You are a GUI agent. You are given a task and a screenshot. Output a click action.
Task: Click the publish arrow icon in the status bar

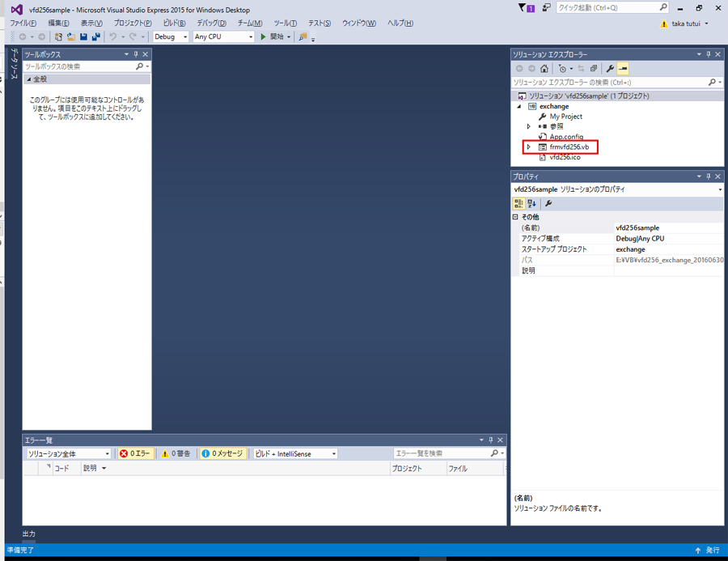[x=698, y=550]
